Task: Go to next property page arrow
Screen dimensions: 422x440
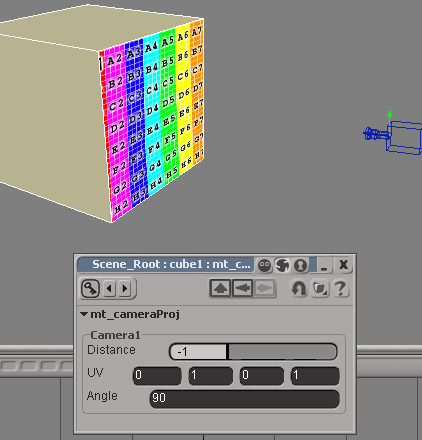Action: click(x=125, y=288)
